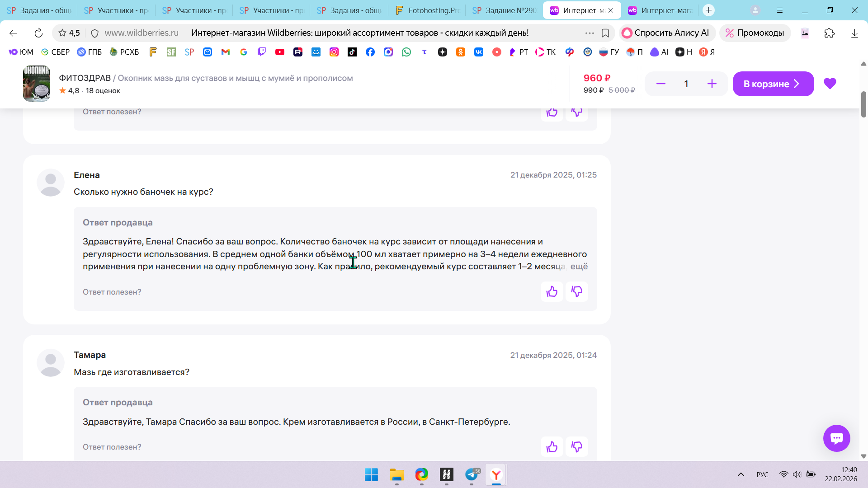Decrease product quantity with minus button

pos(660,84)
